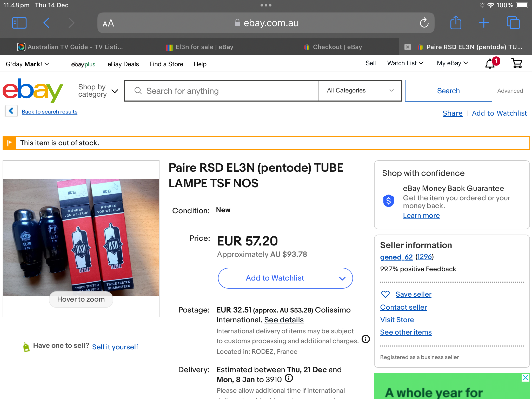Open Safari sidebar panel
Screen dimensions: 532x399
(19, 23)
